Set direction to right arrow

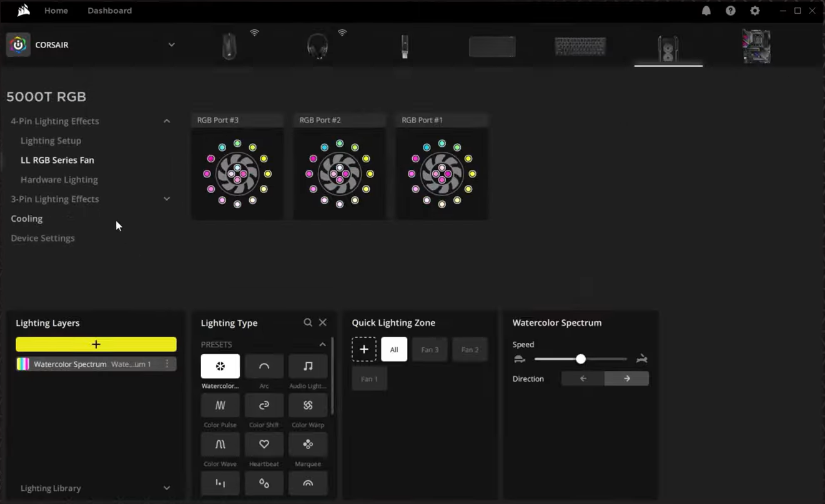pos(627,378)
